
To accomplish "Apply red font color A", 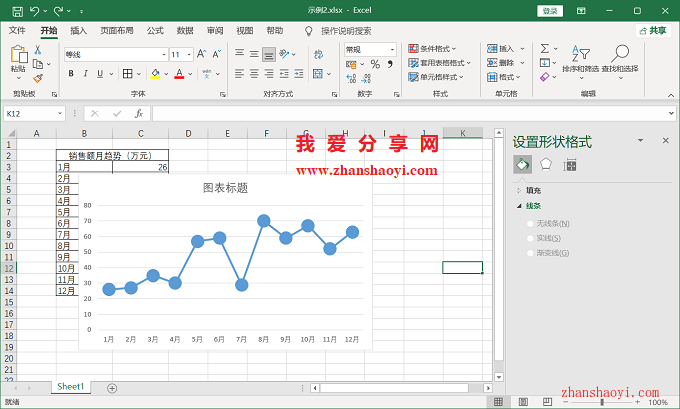I will (x=179, y=74).
